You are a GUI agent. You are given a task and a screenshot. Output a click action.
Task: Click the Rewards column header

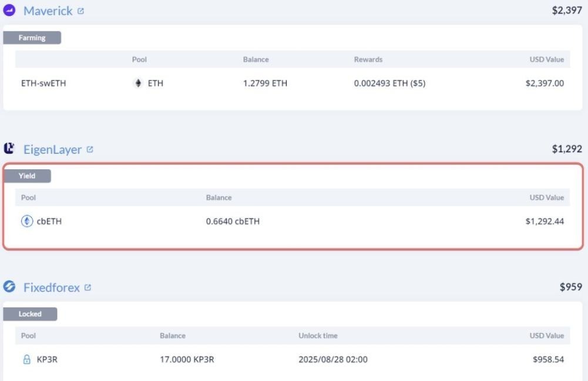pos(368,59)
